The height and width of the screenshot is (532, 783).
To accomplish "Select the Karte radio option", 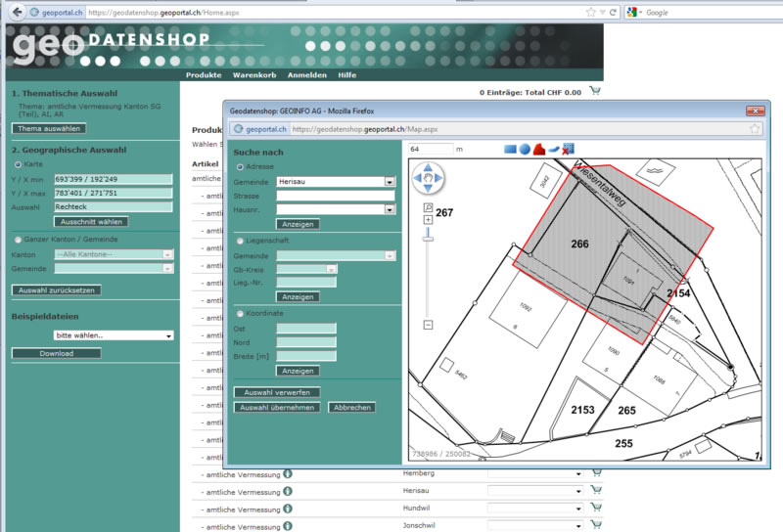I will pyautogui.click(x=18, y=164).
